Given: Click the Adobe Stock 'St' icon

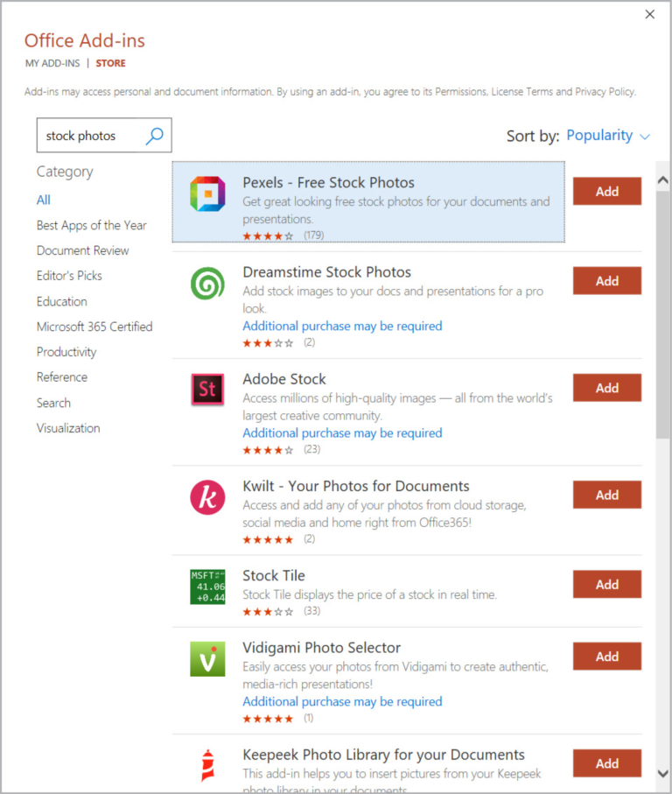Looking at the screenshot, I should (x=206, y=389).
